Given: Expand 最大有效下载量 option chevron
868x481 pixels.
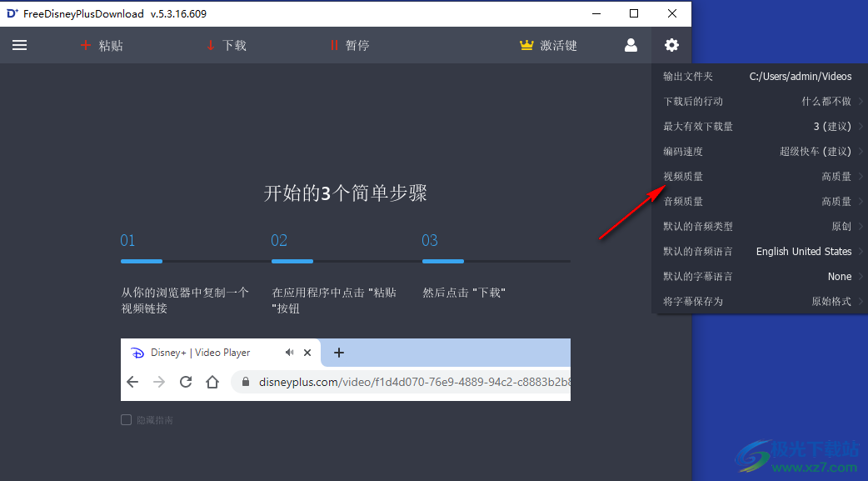Looking at the screenshot, I should tap(861, 127).
